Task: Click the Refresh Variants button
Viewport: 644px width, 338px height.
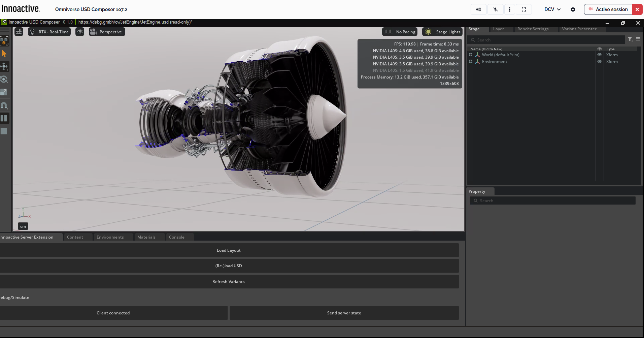Action: (x=229, y=281)
